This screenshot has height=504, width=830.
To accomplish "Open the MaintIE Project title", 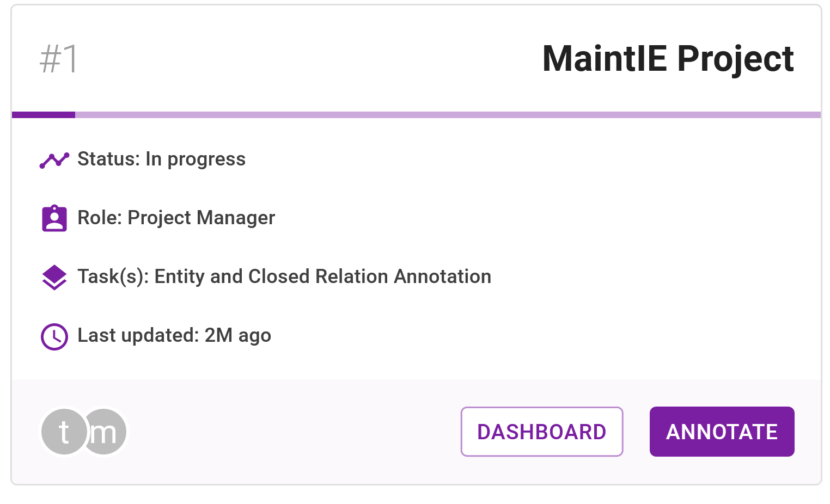I will point(668,59).
